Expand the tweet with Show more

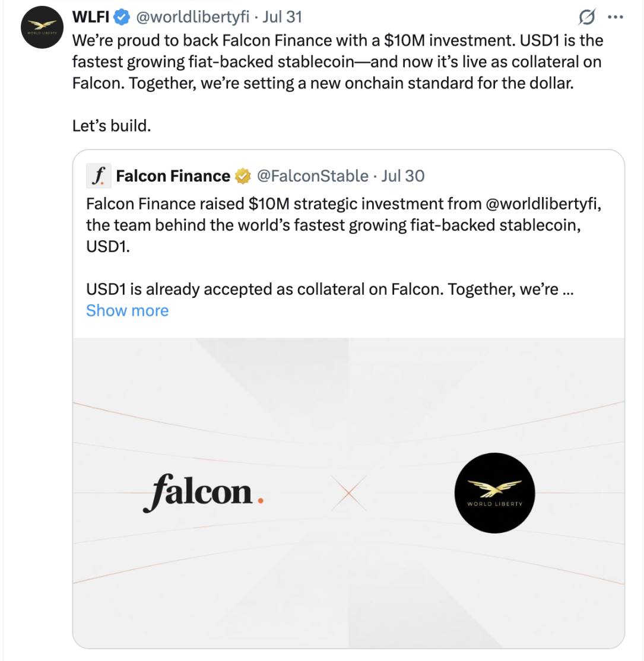click(x=127, y=310)
